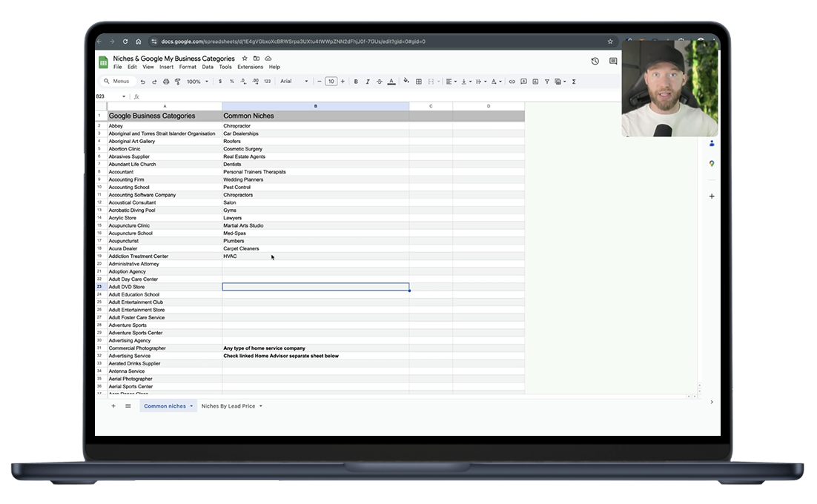Pick a fill color
This screenshot has width=817, height=504.
pyautogui.click(x=406, y=82)
